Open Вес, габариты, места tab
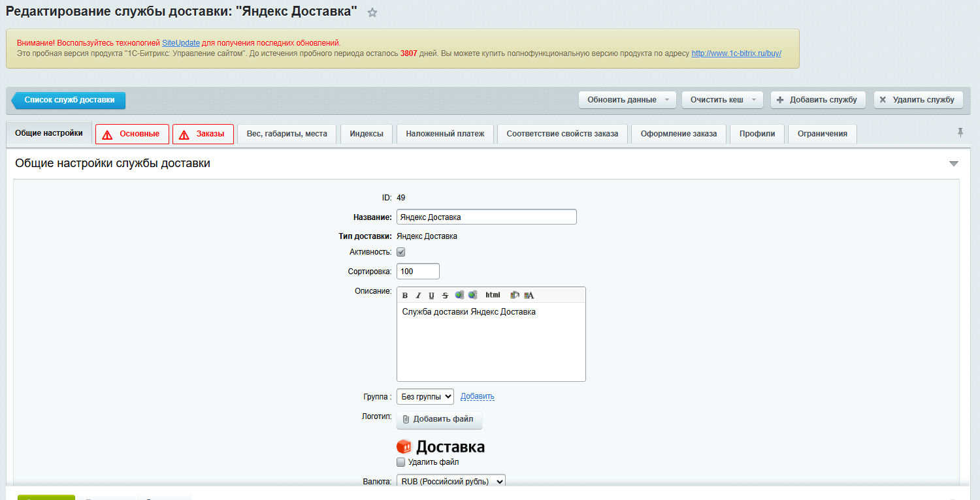The image size is (980, 500). 287,134
